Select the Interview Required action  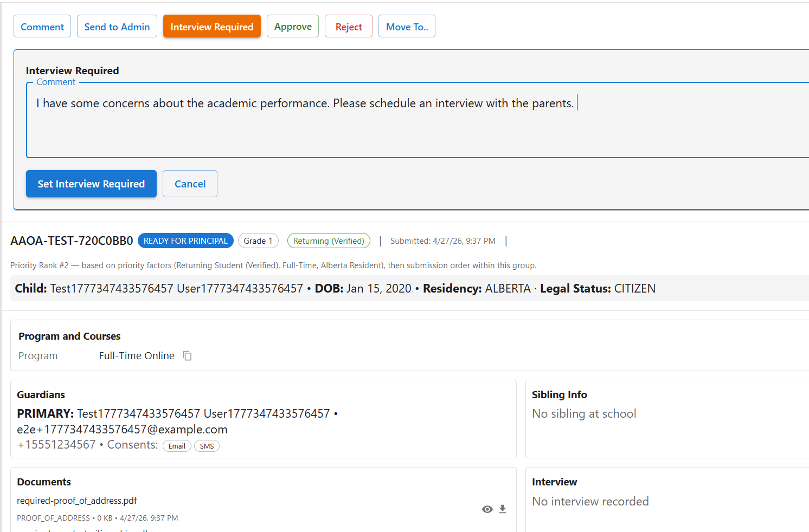point(212,27)
